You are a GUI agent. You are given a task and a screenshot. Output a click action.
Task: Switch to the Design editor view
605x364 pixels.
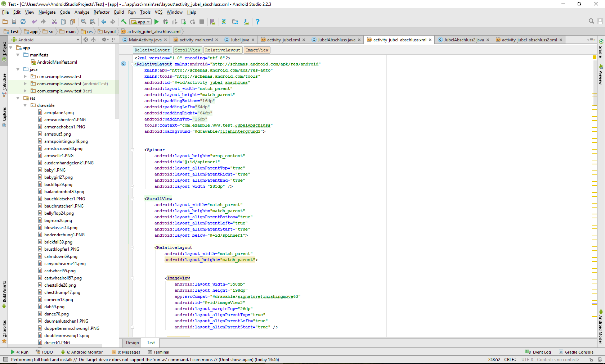pos(132,343)
